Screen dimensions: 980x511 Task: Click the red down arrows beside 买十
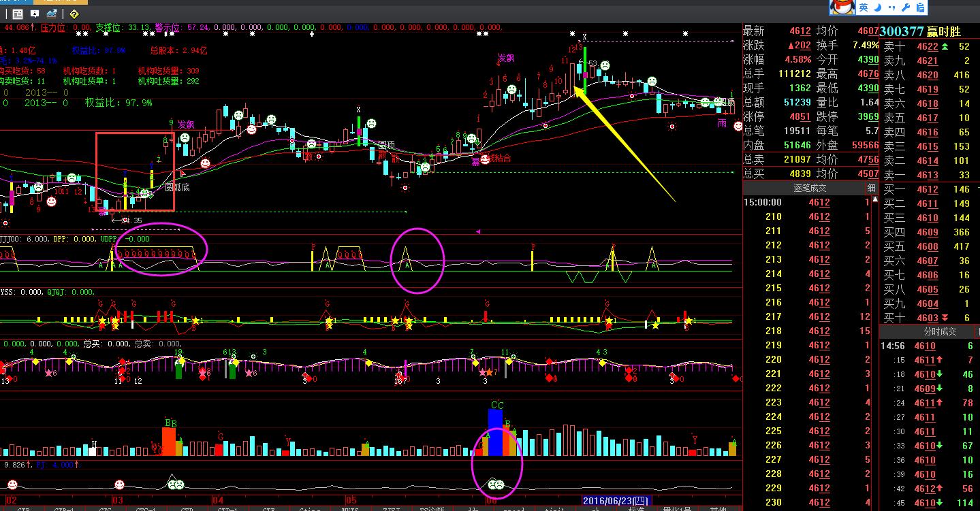click(x=945, y=318)
